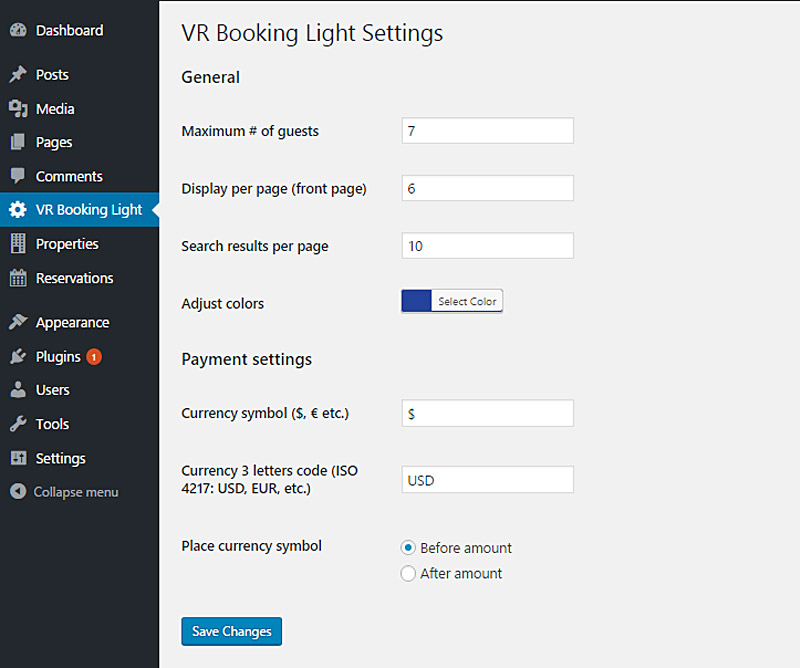
Task: Open the Dashboard menu item
Action: 69,31
